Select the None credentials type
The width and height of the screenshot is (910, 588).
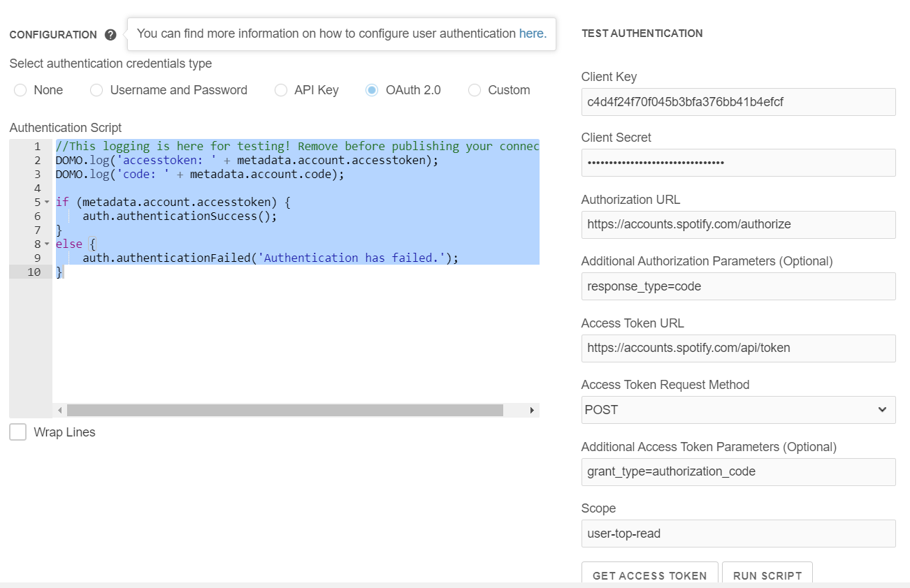click(x=20, y=90)
